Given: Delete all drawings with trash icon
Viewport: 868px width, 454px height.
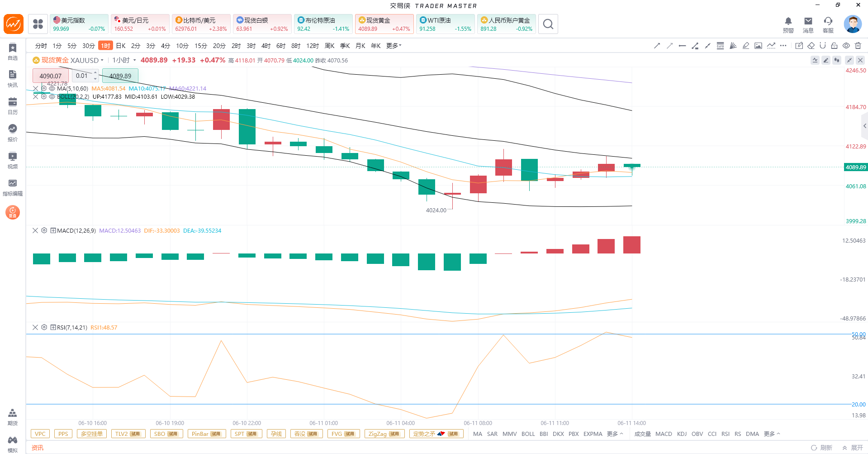Looking at the screenshot, I should (858, 46).
